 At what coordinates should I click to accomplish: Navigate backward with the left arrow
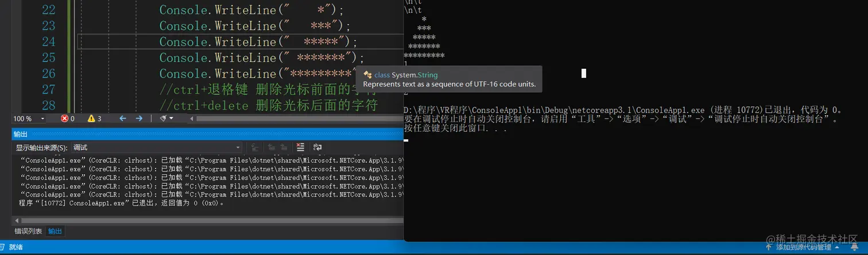pyautogui.click(x=122, y=119)
